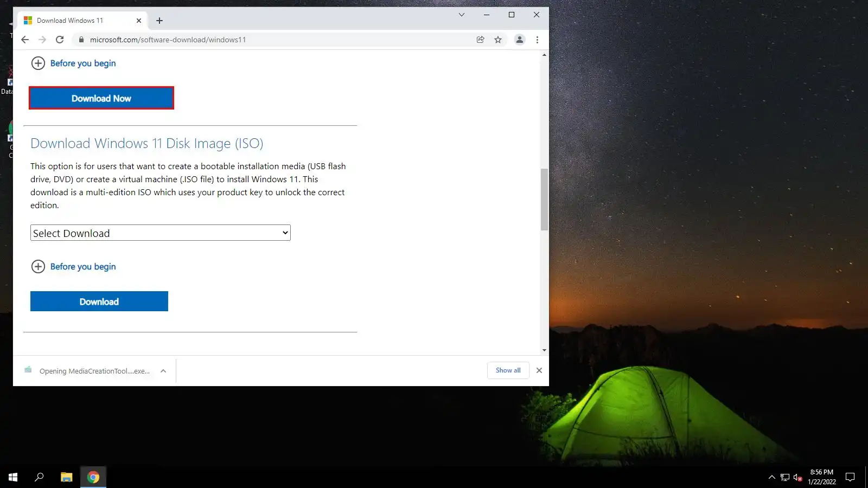Open MediaCreationTool download options chevron
Viewport: 868px width, 488px height.
[163, 371]
